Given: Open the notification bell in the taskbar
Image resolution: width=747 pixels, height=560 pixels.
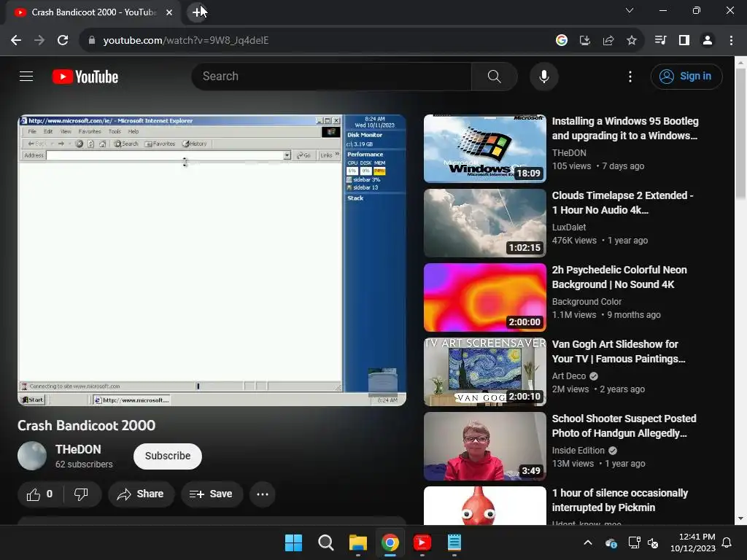Looking at the screenshot, I should click(727, 542).
